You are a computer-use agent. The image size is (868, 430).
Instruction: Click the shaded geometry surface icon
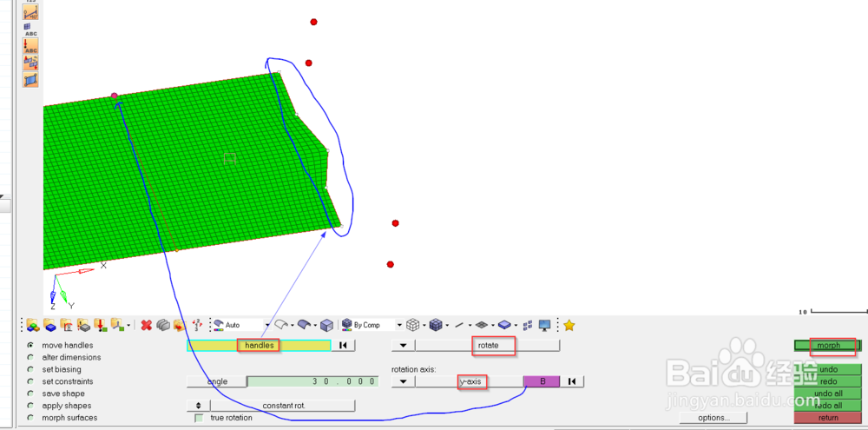[303, 325]
